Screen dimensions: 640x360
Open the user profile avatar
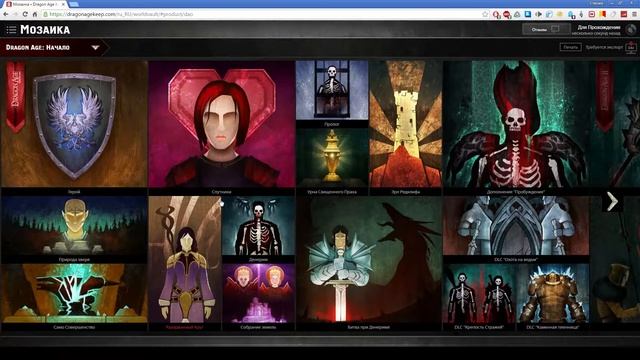click(x=631, y=29)
